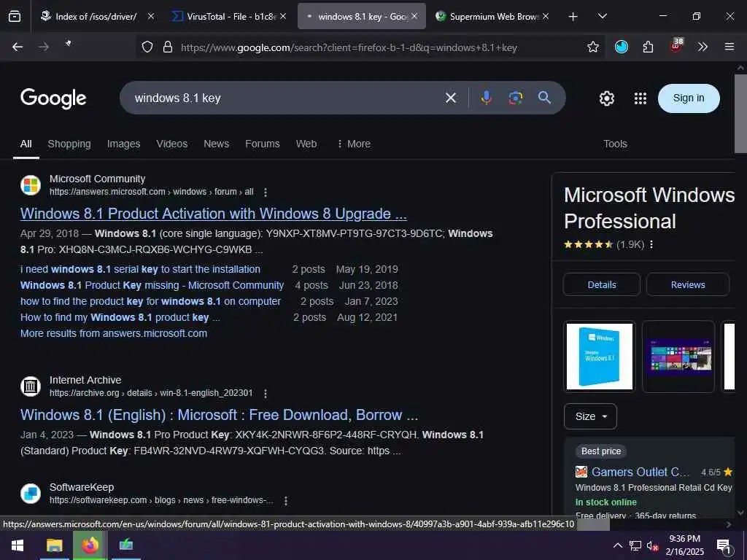Open the blue circular extension icon
Screen dimensions: 747x560
[x=622, y=47]
